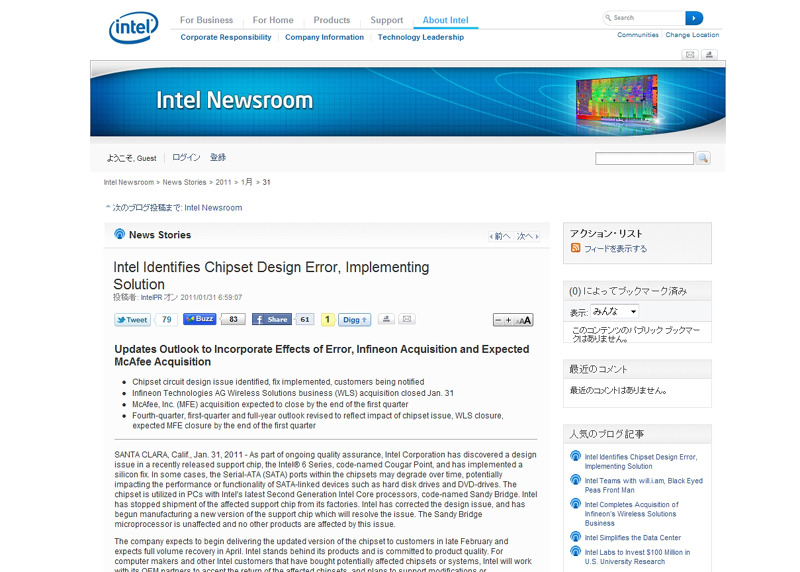Click the print icon above the Newsroom banner
Viewport: 800px width, 572px height.
(709, 55)
